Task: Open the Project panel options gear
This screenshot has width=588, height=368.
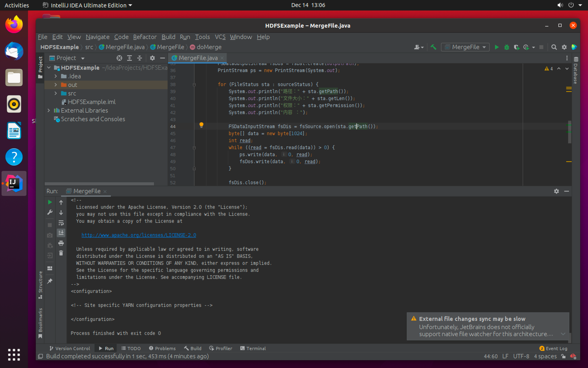Action: [152, 58]
